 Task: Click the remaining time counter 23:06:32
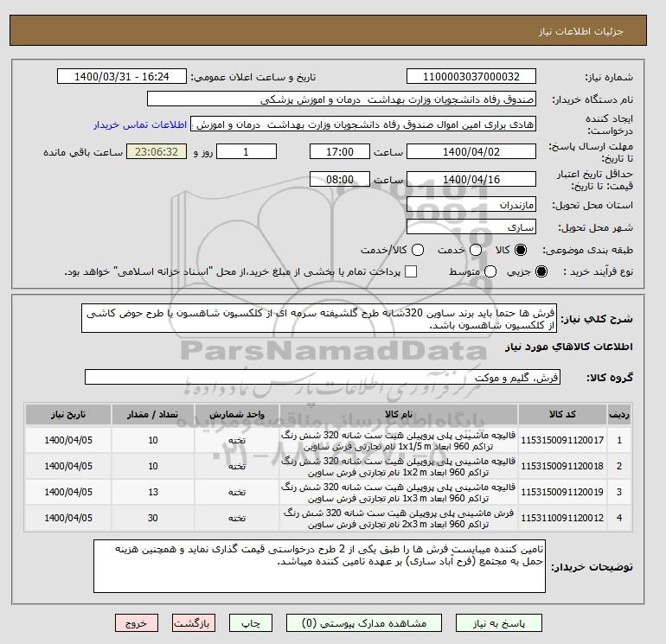(157, 151)
